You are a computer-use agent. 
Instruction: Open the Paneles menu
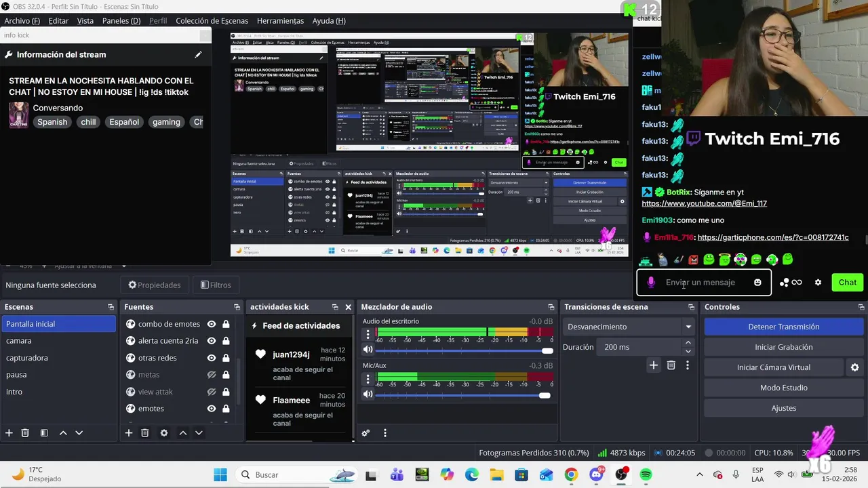coord(121,20)
